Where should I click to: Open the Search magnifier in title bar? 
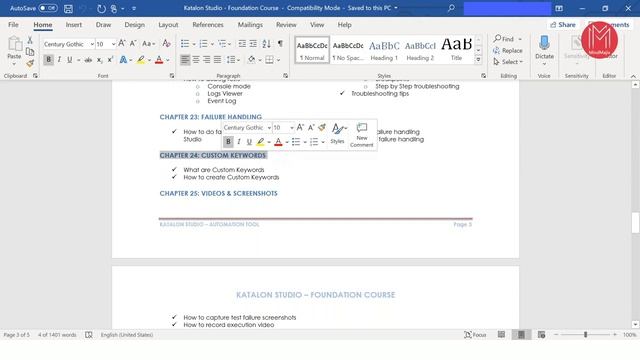(451, 8)
